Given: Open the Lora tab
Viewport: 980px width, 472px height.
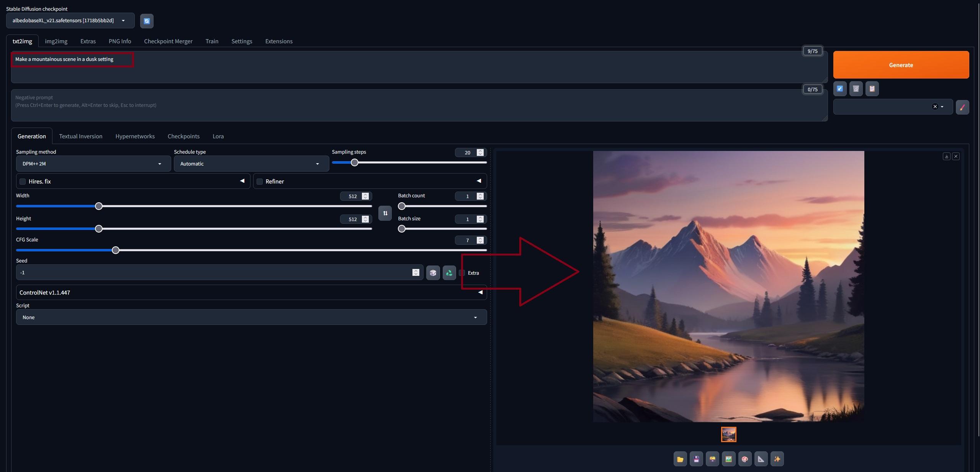Looking at the screenshot, I should (218, 136).
